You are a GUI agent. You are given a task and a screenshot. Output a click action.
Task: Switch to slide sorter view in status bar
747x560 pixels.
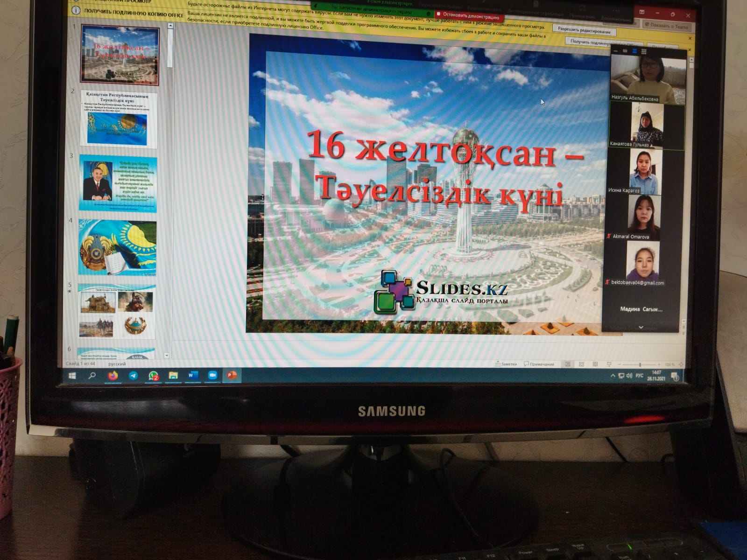coord(581,364)
